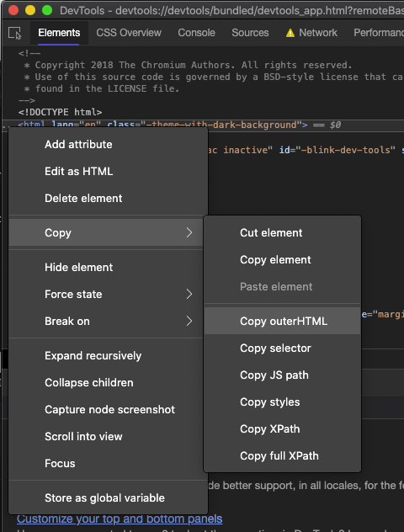Choose Delete element
Image resolution: width=404 pixels, height=532 pixels.
point(109,199)
